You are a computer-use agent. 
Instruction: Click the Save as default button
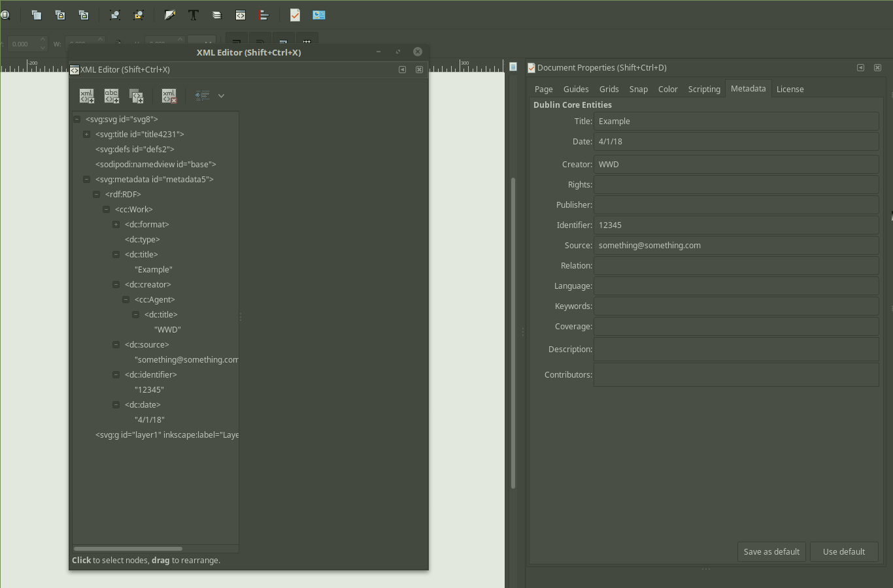[771, 551]
